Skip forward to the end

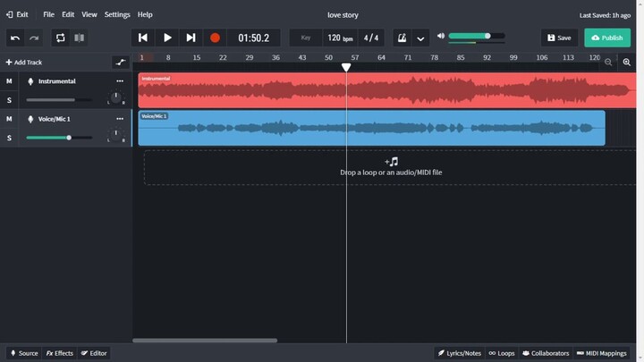coord(191,38)
